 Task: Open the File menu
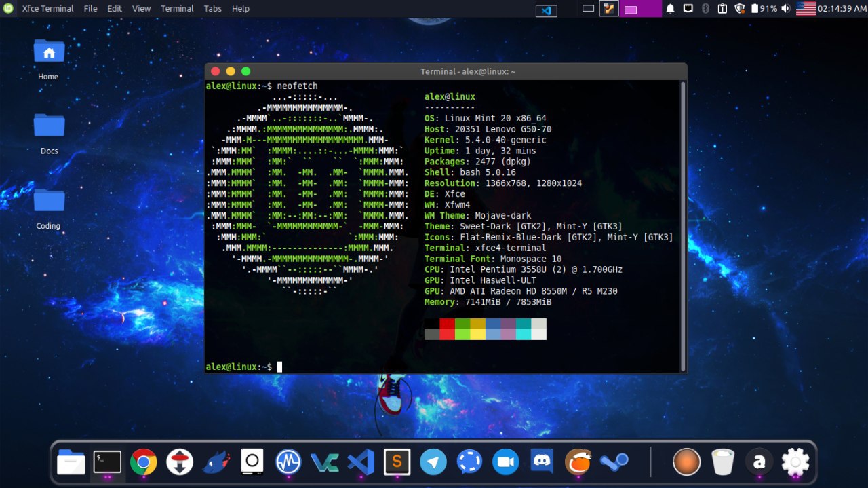pyautogui.click(x=90, y=8)
